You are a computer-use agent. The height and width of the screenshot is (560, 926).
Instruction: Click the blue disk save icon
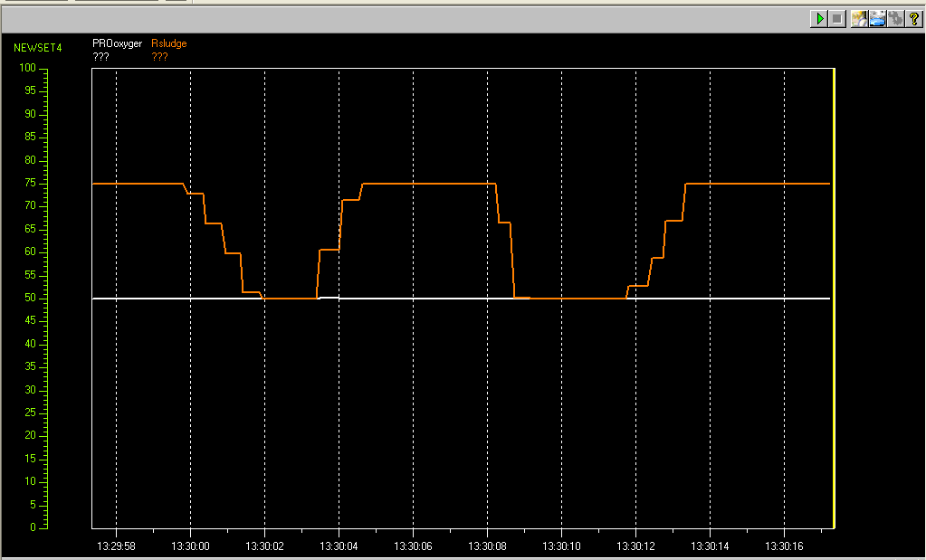[878, 19]
